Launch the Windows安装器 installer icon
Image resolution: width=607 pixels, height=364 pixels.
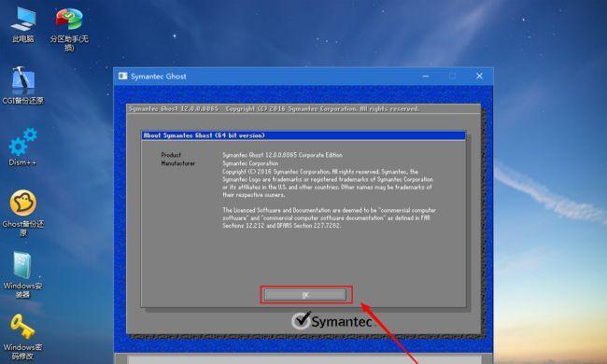22,274
